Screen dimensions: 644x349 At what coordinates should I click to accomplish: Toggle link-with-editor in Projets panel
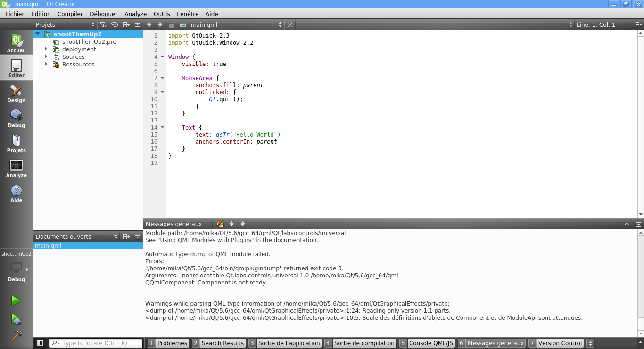point(114,25)
